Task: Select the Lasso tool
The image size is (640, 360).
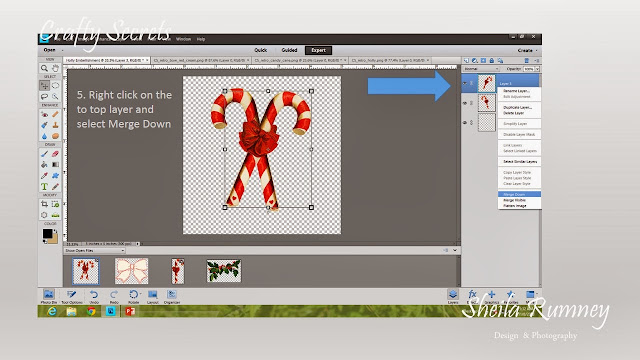Action: 44,96
